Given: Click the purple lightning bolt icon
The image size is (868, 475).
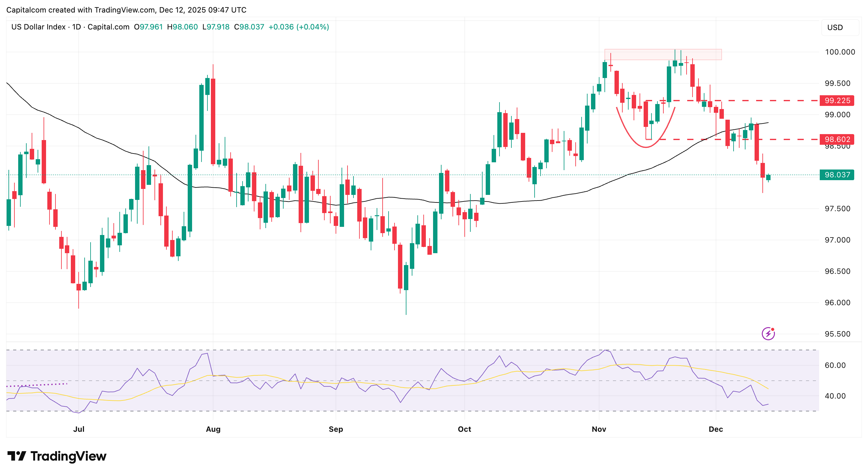Looking at the screenshot, I should (x=768, y=333).
